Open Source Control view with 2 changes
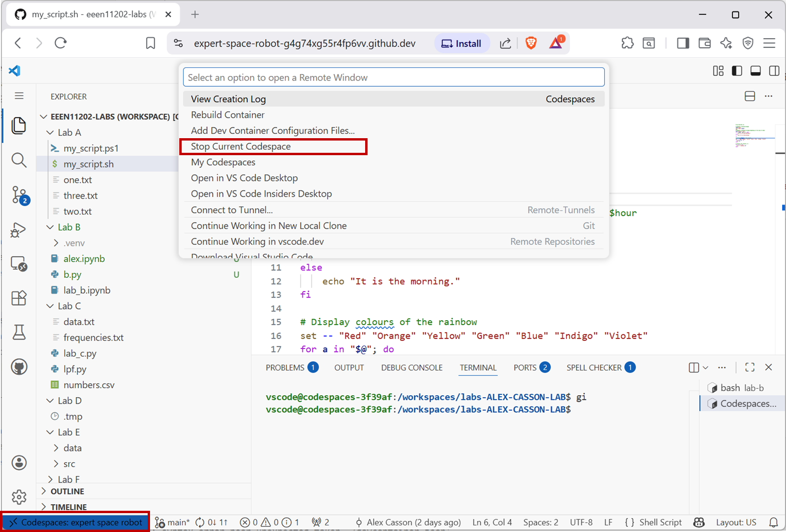Screen dimensions: 786x532 pyautogui.click(x=19, y=195)
